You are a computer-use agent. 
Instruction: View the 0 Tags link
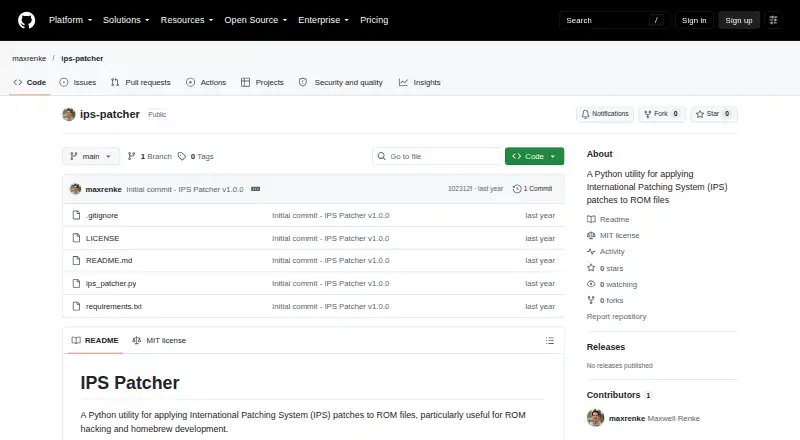pos(196,156)
